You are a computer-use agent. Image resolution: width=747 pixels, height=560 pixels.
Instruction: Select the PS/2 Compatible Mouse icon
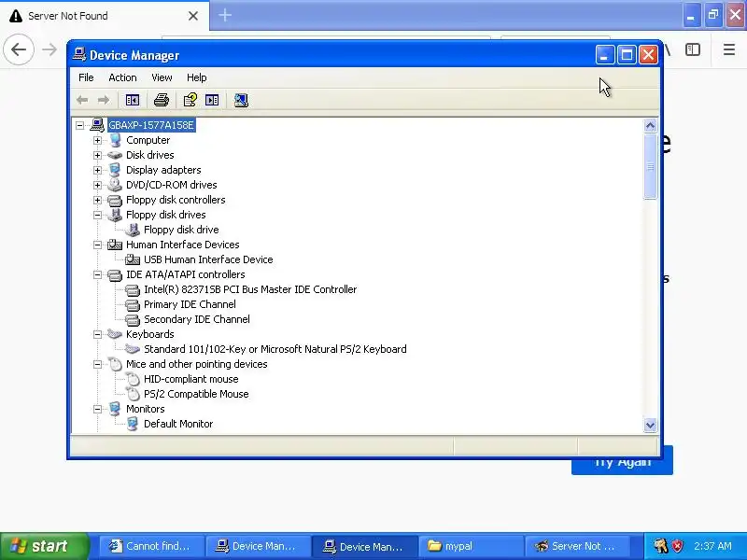[133, 394]
